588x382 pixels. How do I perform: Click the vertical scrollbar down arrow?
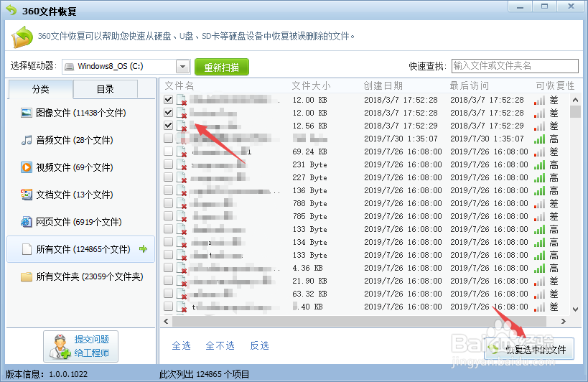coord(575,309)
